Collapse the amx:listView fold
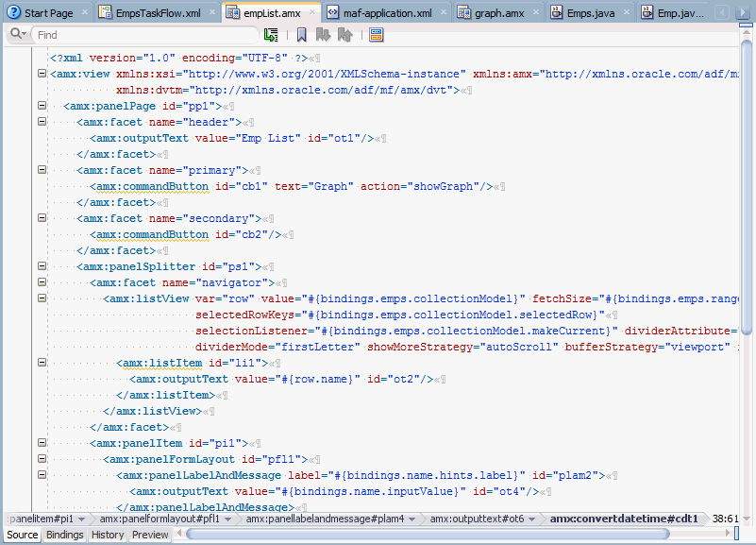 [x=42, y=298]
